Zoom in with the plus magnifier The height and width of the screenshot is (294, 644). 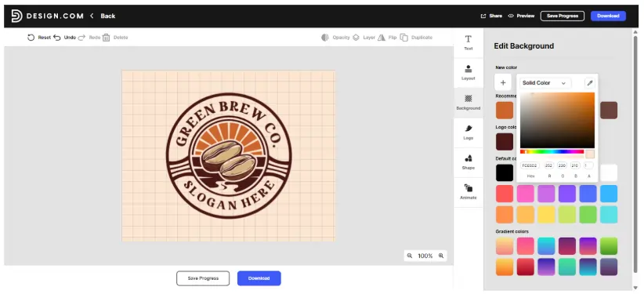coord(441,256)
